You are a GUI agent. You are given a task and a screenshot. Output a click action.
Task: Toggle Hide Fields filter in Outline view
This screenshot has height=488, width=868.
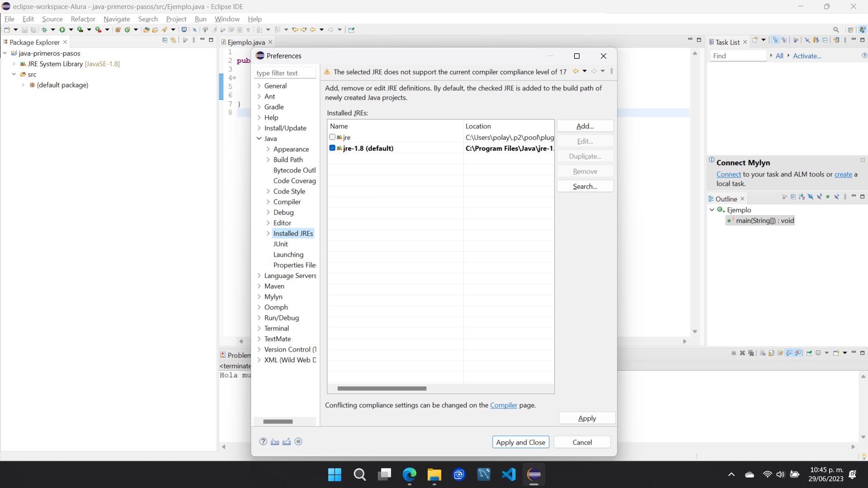coord(810,197)
